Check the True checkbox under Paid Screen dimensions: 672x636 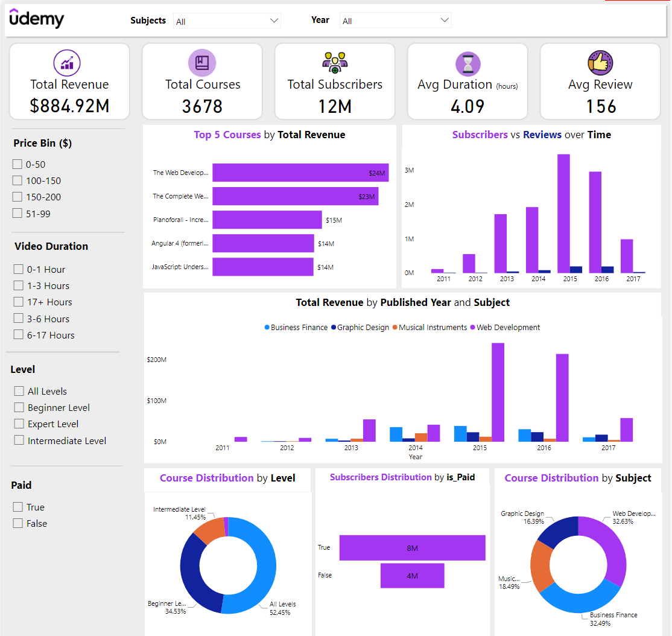(18, 507)
